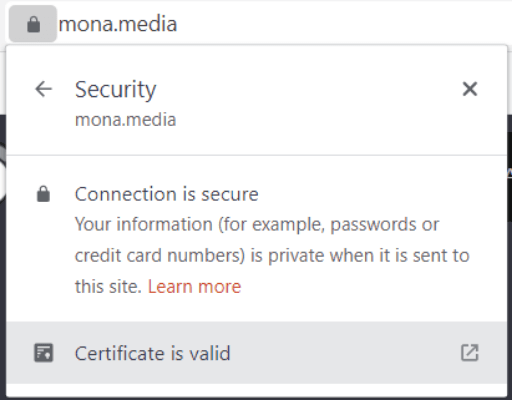This screenshot has width=513, height=400.
Task: Click the mona.media subtitle under Security
Action: pos(125,120)
